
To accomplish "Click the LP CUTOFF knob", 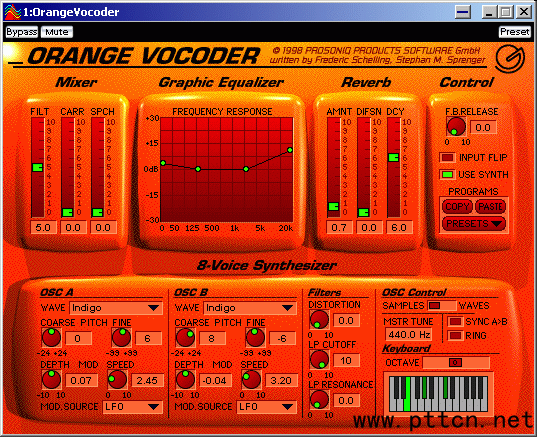I will coord(319,360).
